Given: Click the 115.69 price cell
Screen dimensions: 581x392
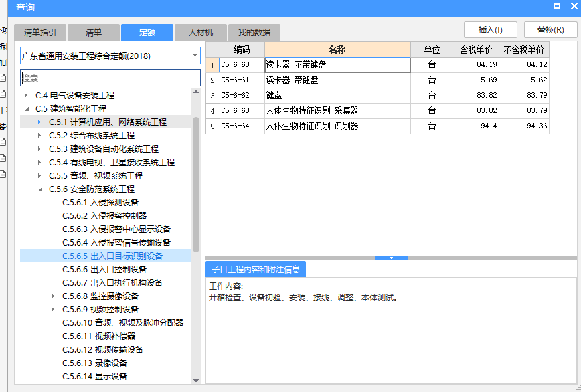Looking at the screenshot, I should coord(476,80).
